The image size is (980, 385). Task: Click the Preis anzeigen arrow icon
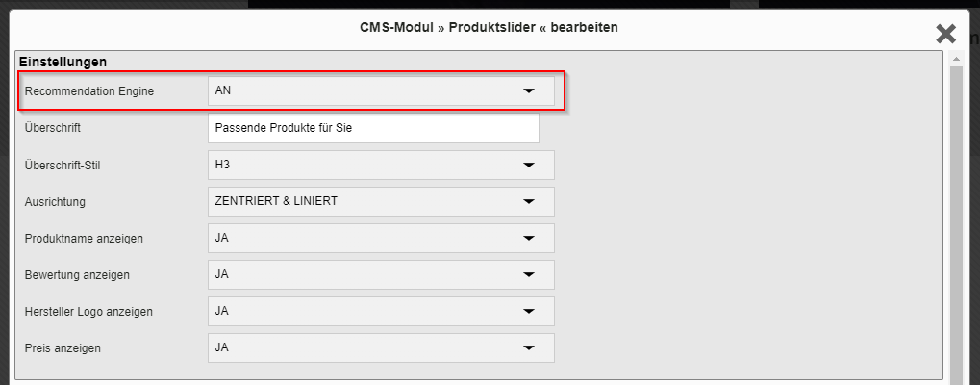pyautogui.click(x=529, y=347)
